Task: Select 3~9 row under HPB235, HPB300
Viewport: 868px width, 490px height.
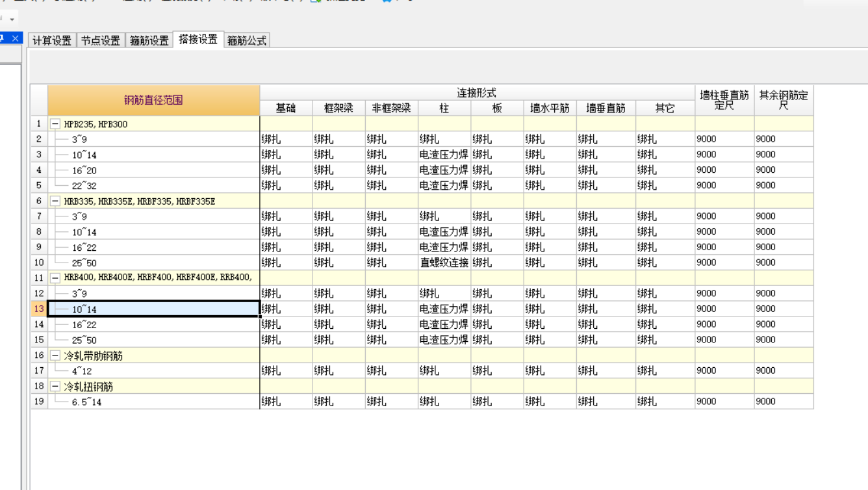Action: coord(154,139)
